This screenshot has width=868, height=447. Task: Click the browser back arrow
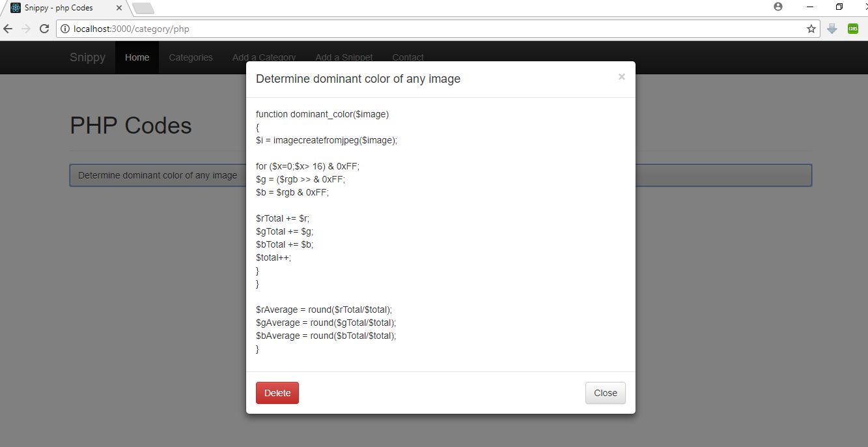coord(8,29)
